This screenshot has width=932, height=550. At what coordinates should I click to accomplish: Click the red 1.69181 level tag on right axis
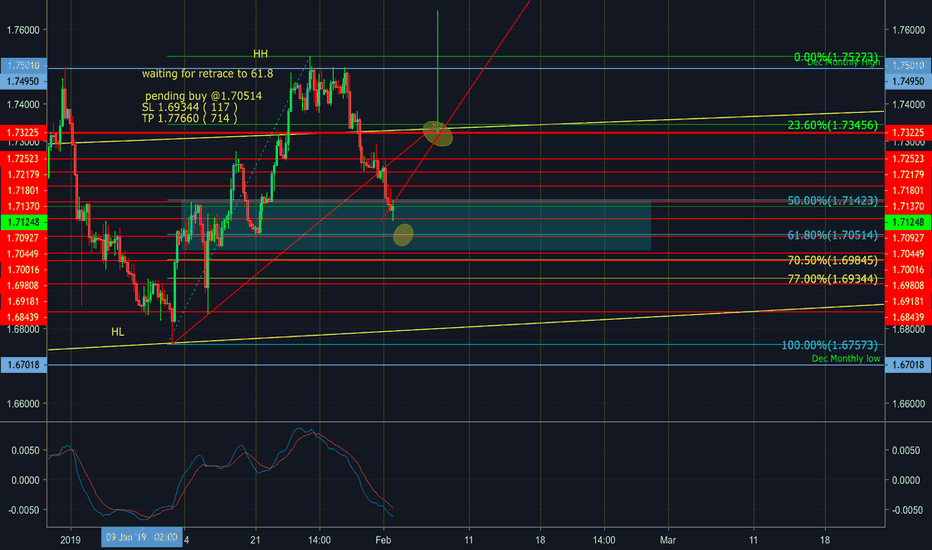point(908,301)
